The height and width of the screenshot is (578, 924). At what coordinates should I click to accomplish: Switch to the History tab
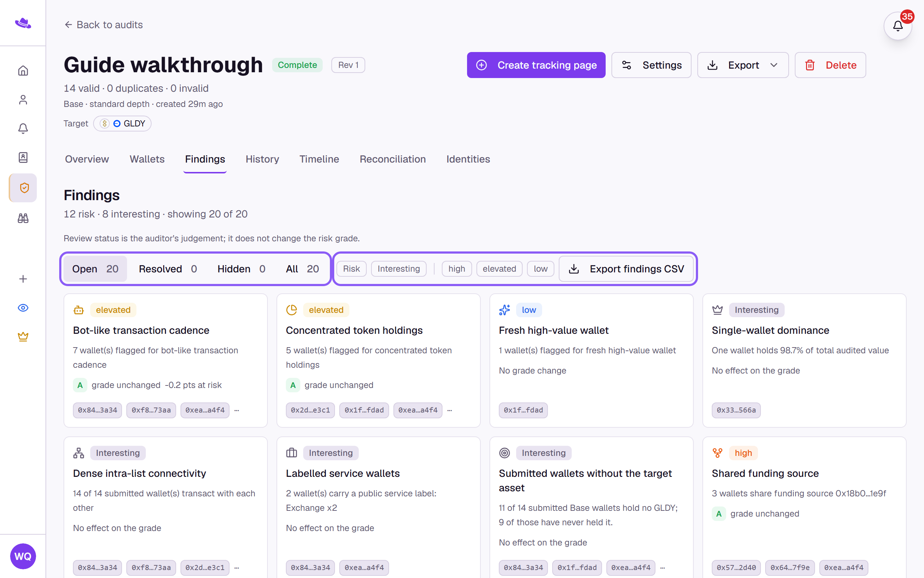262,159
